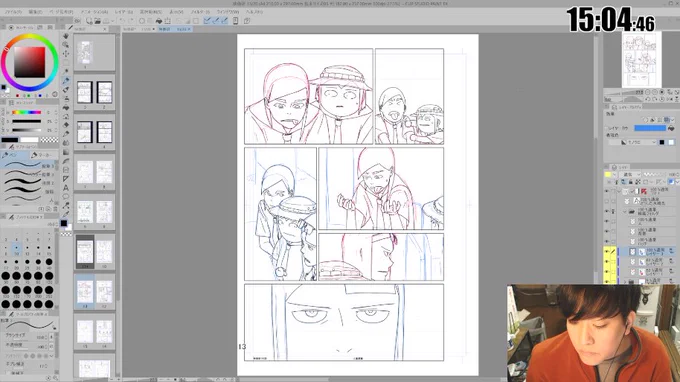
Task: Click the color history circle icon beside wheel
Action: (55, 94)
